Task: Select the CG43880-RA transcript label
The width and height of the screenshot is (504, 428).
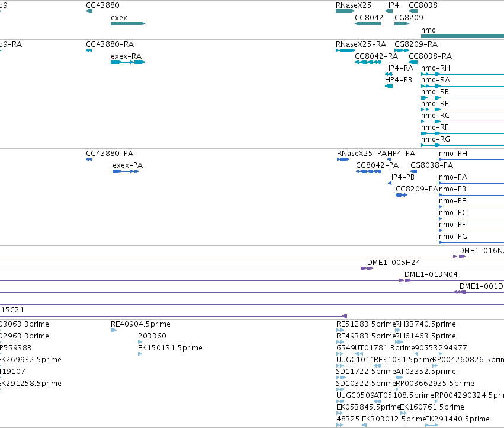Action: (110, 44)
